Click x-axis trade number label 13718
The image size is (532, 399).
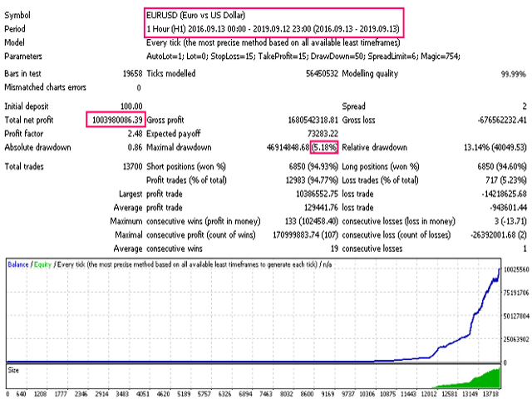point(490,394)
